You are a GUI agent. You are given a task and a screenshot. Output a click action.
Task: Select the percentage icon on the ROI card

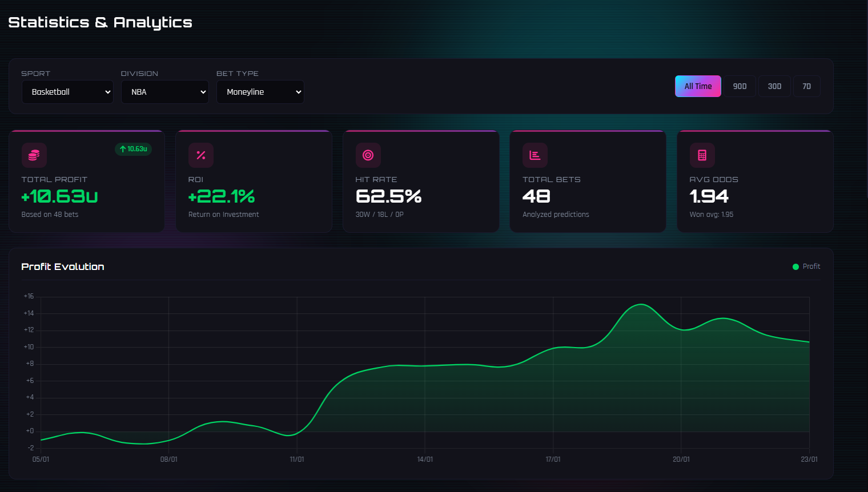point(201,155)
